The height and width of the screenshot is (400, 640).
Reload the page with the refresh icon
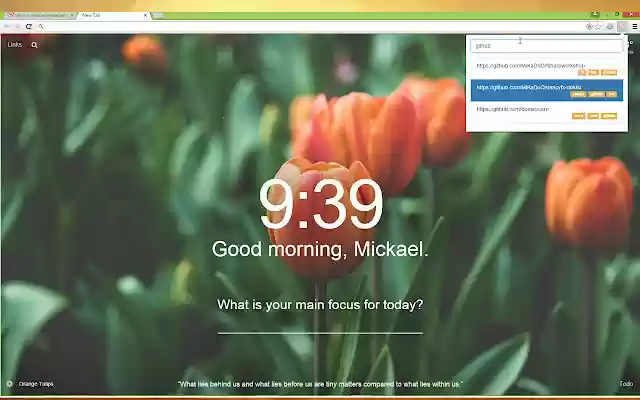(29, 27)
